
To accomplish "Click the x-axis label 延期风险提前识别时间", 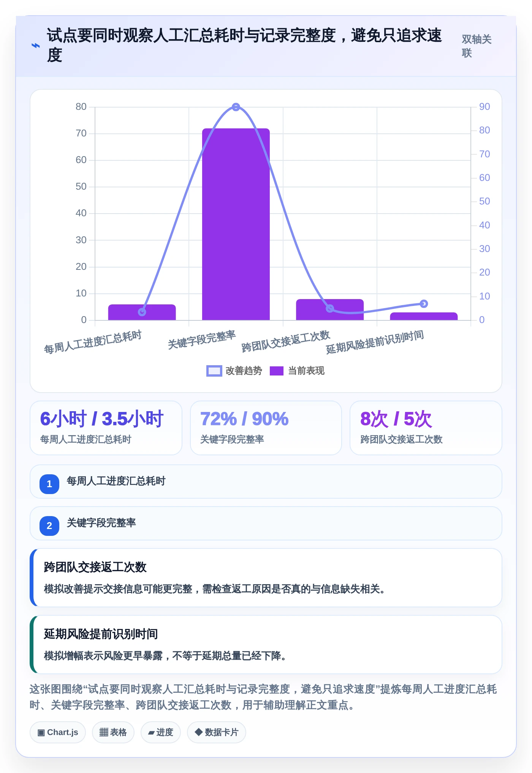I will [x=375, y=342].
